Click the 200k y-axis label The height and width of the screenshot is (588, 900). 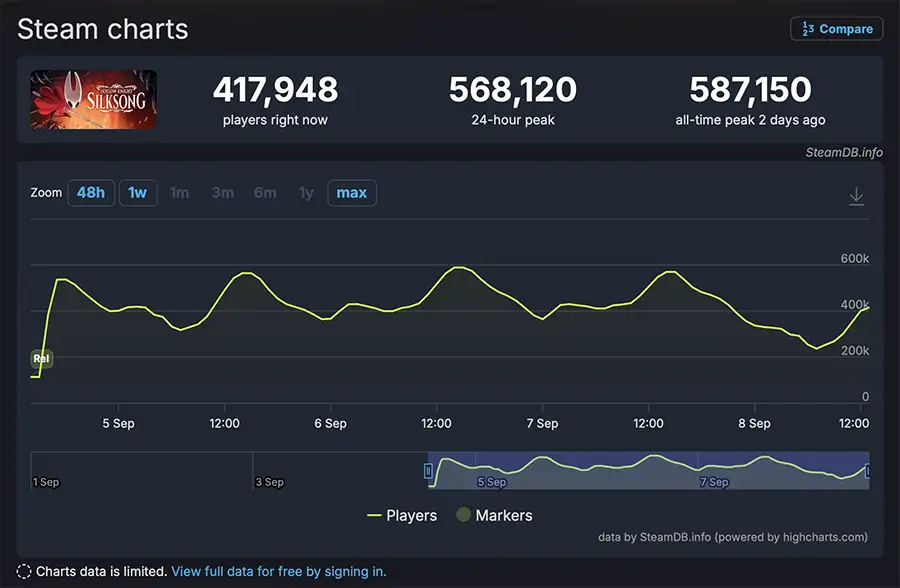coord(855,350)
